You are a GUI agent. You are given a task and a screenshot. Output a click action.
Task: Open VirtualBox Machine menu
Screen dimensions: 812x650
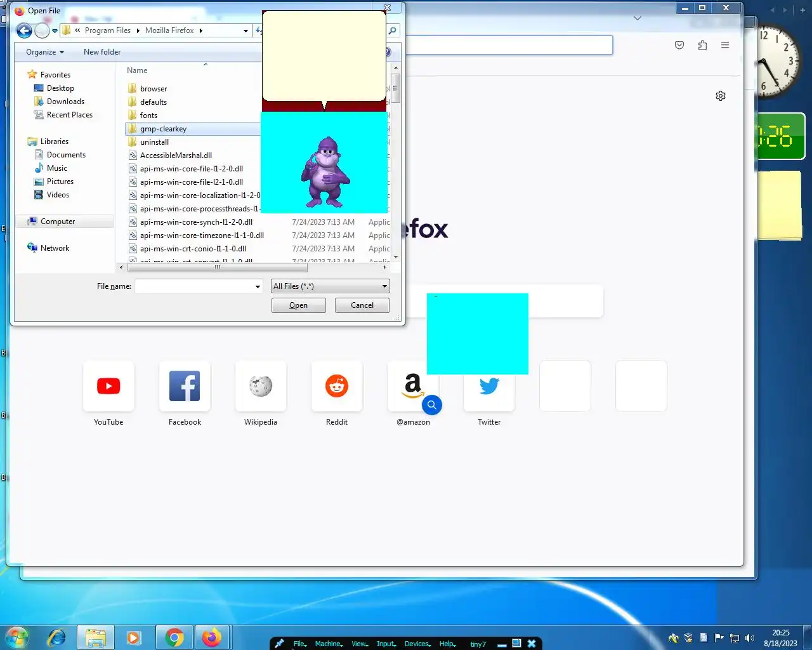(x=329, y=644)
